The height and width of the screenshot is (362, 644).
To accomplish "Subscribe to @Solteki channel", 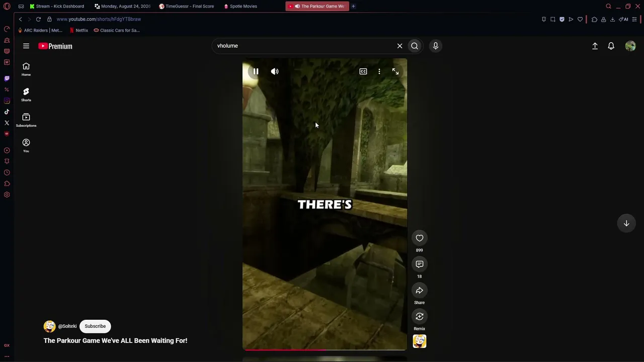I will (95, 326).
